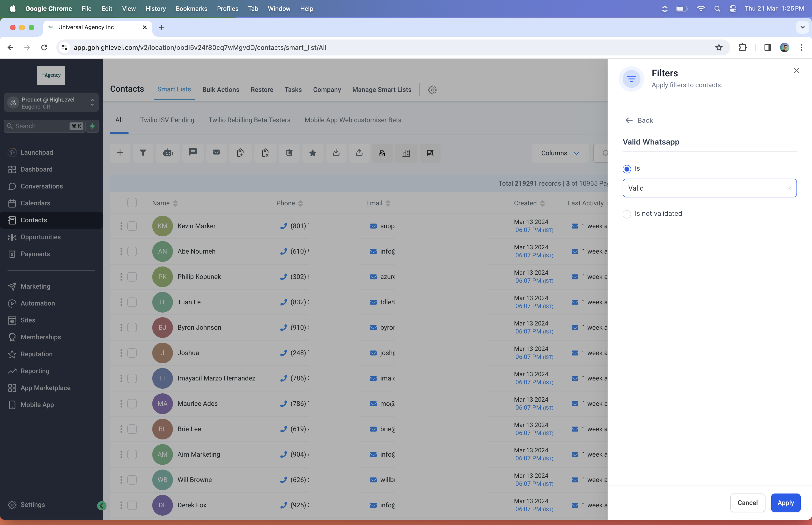This screenshot has height=525, width=812.
Task: Click the robot automation icon in toolbar
Action: 168,153
